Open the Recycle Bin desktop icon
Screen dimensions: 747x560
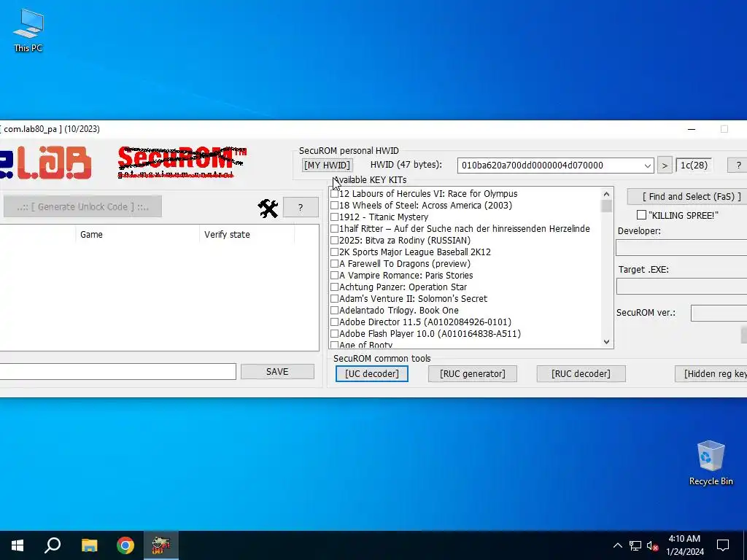(x=711, y=463)
